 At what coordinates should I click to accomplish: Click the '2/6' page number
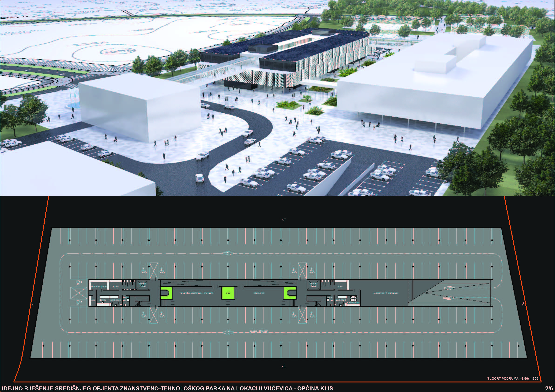point(549,388)
